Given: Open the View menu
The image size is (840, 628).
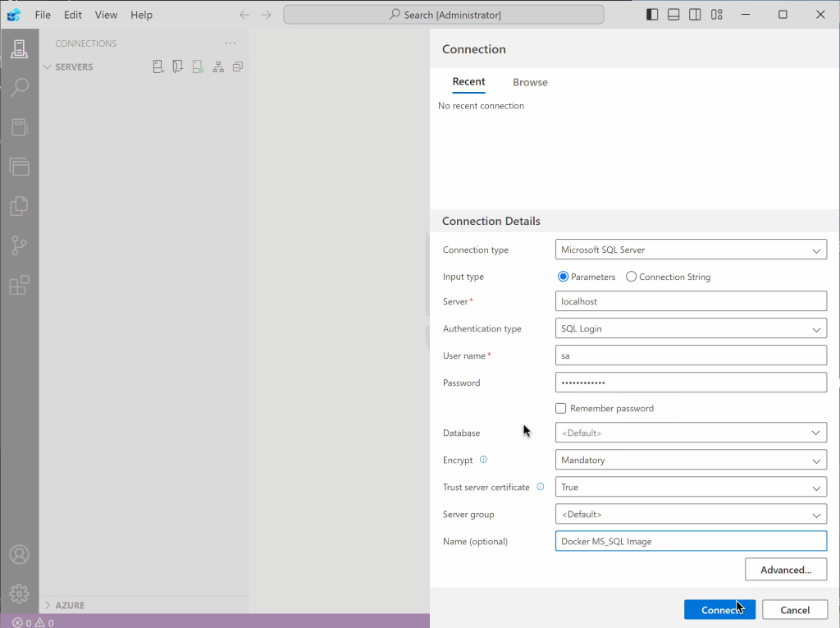Looking at the screenshot, I should tap(106, 15).
